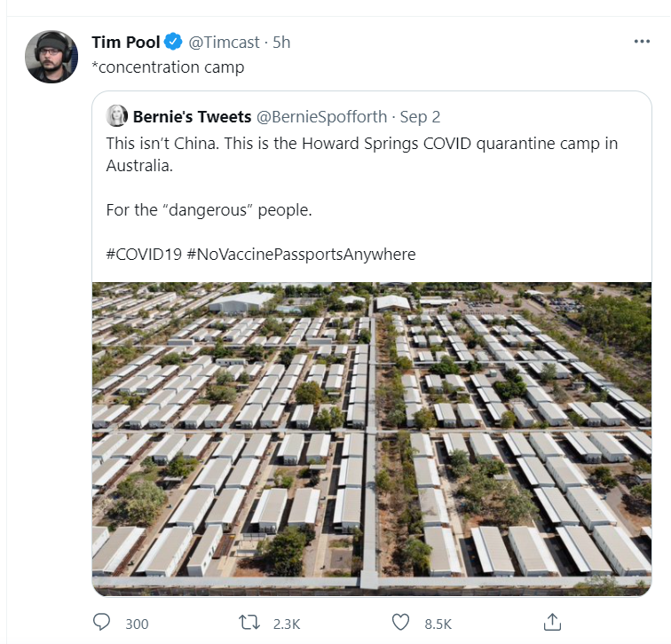Click the quoted tweet text about Howard Springs
Screen dimensions: 671x644
[361, 153]
